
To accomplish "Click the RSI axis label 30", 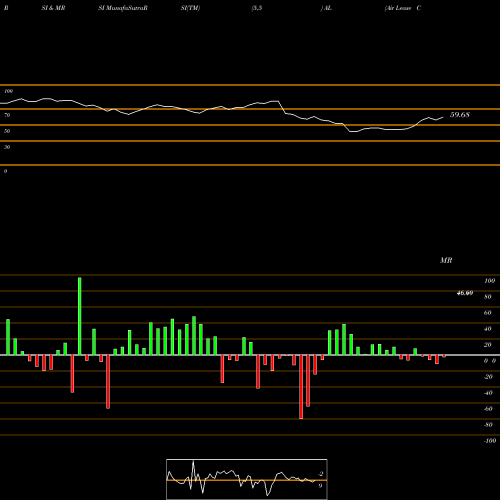I will 7,147.
